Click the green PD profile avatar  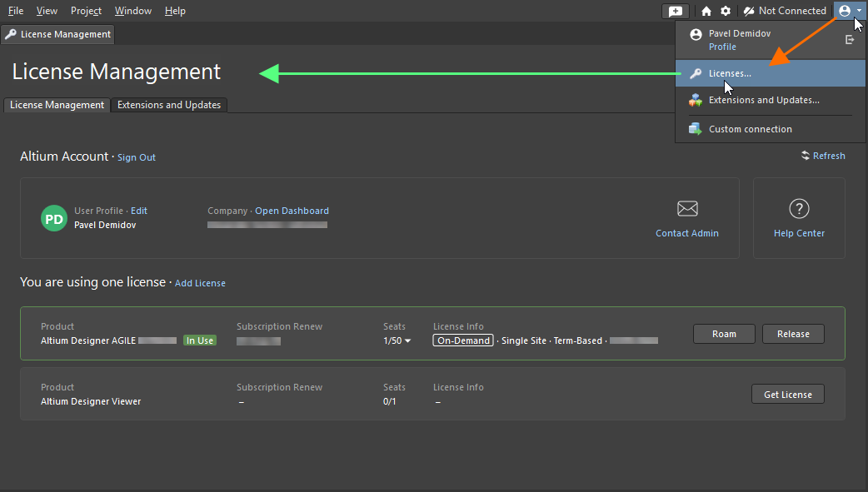pos(53,218)
